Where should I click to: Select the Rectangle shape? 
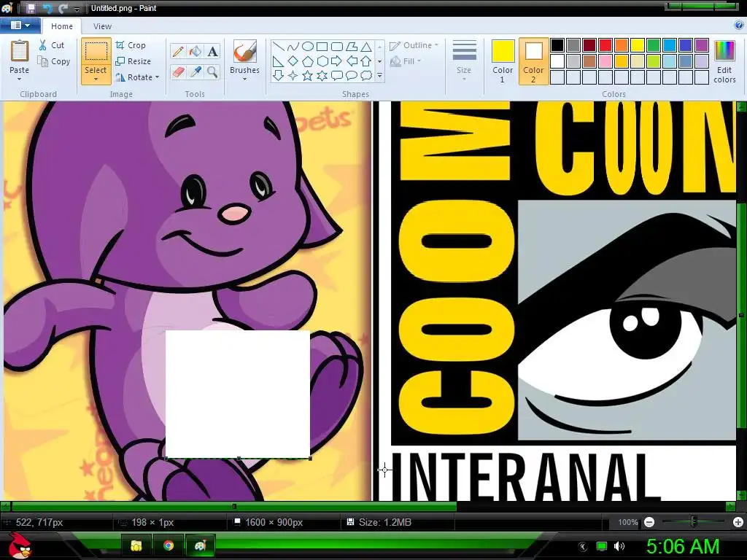click(x=322, y=47)
